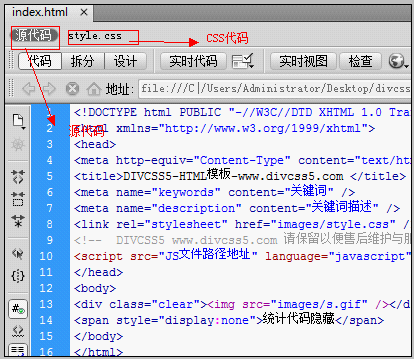415x360 pixels.
Task: Select the 源代码 source code button
Action: (x=34, y=35)
